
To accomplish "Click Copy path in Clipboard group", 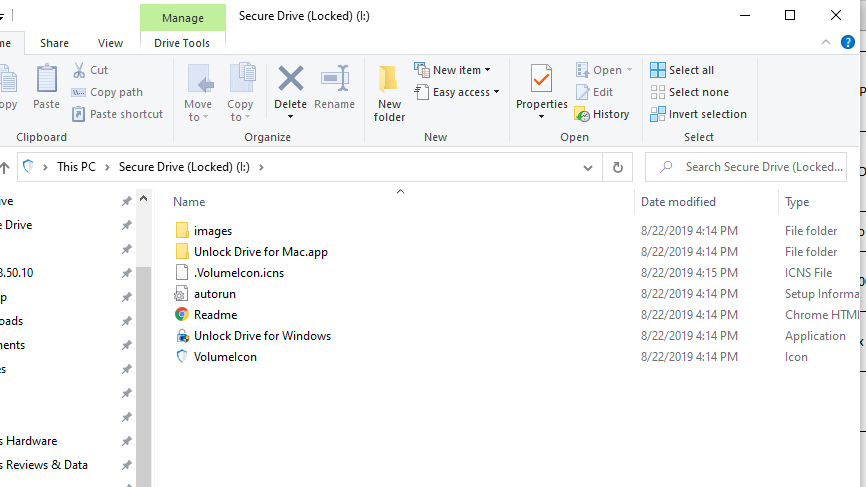I will click(107, 92).
